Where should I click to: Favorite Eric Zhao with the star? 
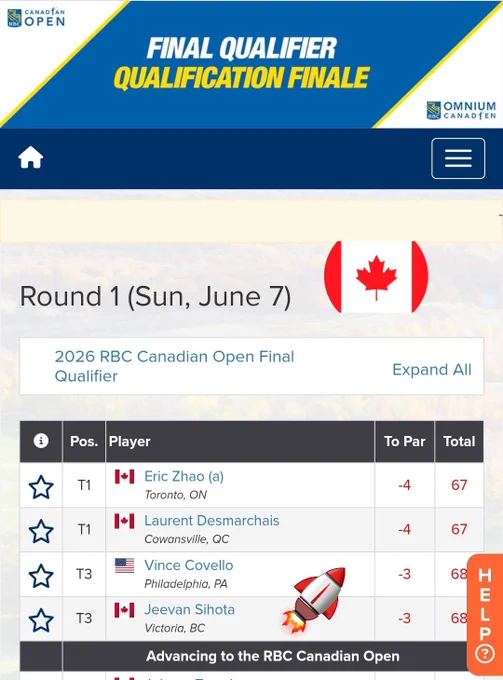41,487
